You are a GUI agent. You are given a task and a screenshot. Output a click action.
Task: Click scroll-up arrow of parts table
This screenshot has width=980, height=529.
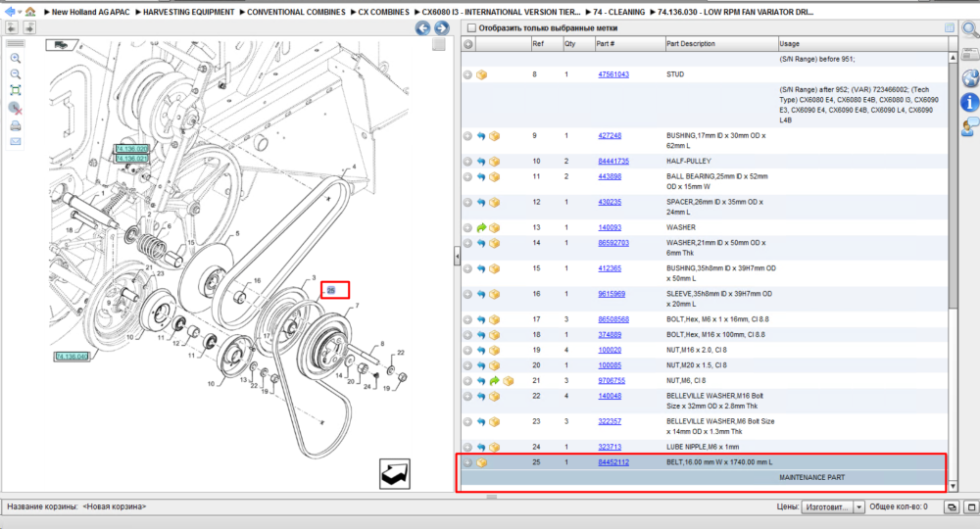[x=954, y=58]
